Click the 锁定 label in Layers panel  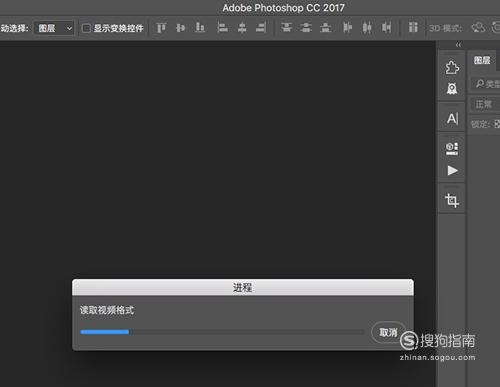480,124
